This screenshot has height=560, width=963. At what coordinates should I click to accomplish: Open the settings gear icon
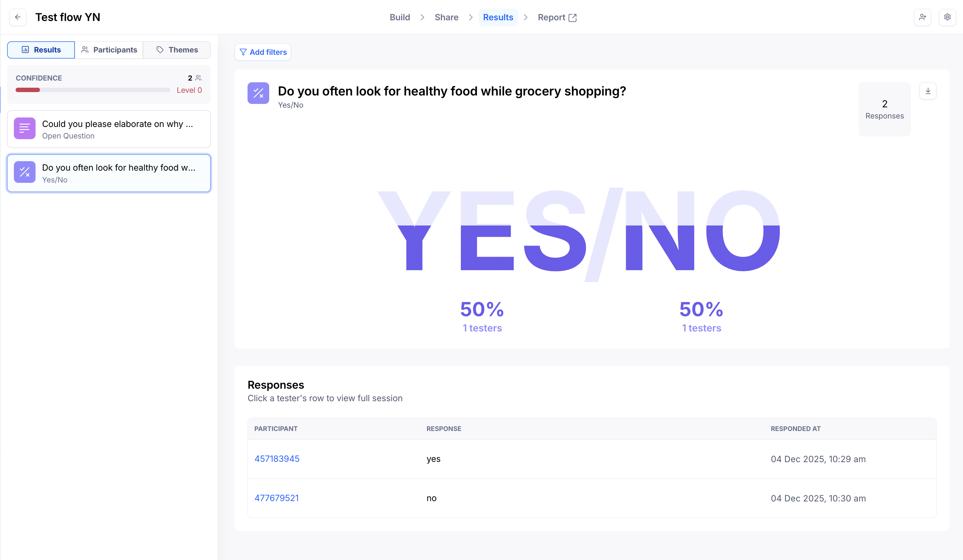(x=947, y=17)
